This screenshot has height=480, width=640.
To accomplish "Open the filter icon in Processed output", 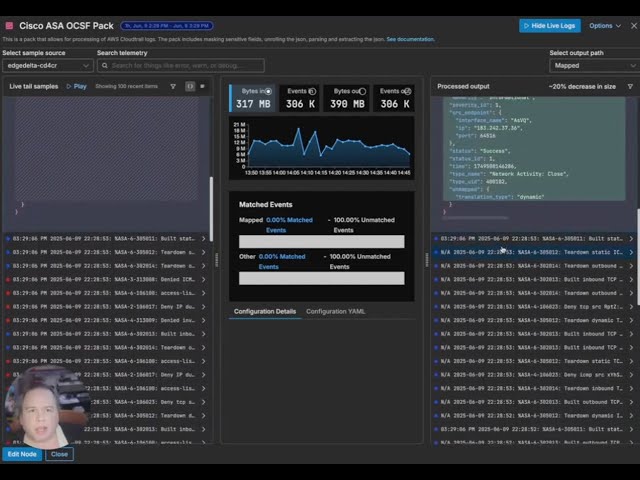I will (x=630, y=87).
